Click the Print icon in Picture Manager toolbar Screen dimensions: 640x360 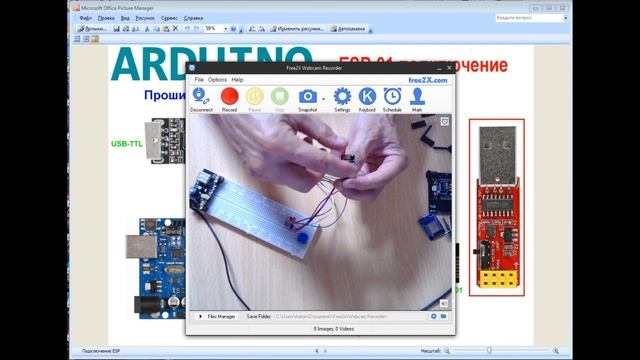click(126, 29)
